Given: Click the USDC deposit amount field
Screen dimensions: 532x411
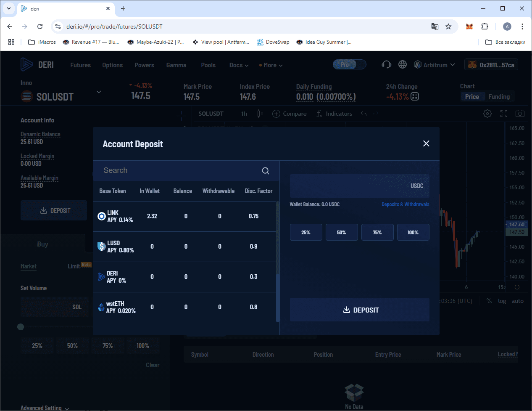Looking at the screenshot, I should coord(360,186).
